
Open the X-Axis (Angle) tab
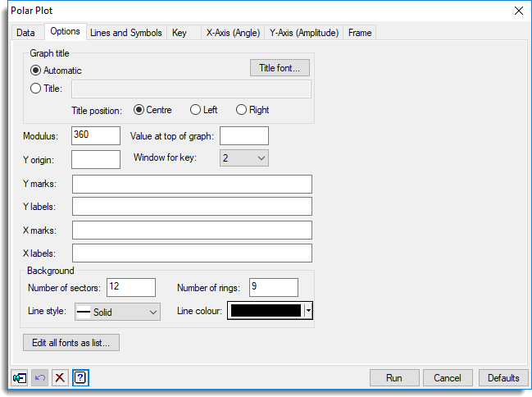click(x=233, y=33)
